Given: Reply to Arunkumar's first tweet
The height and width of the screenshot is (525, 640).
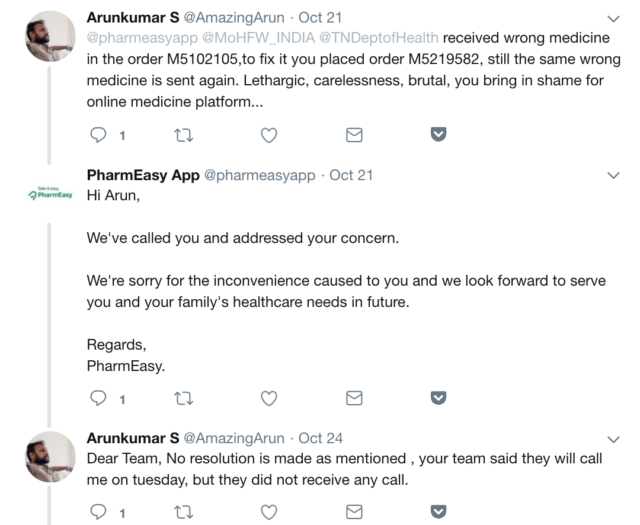Looking at the screenshot, I should (x=99, y=134).
